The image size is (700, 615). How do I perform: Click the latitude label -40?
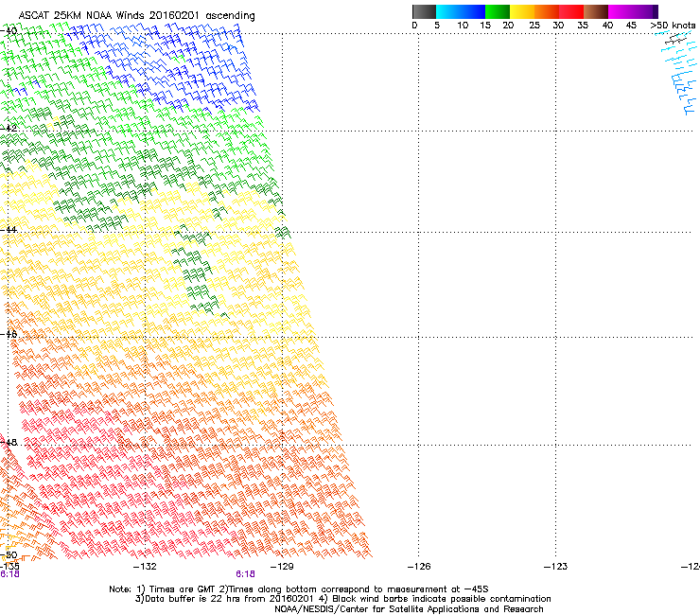click(9, 31)
